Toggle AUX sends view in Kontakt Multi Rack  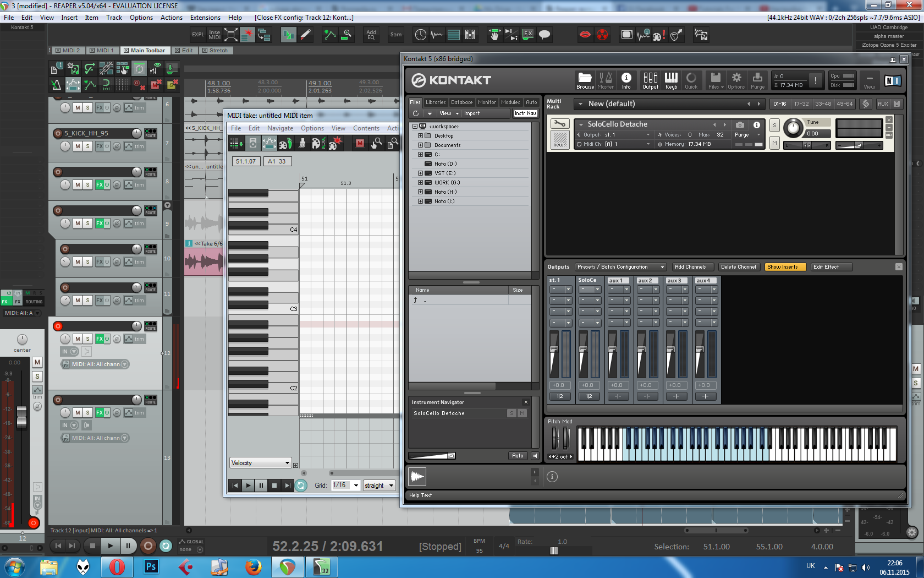[x=883, y=103]
